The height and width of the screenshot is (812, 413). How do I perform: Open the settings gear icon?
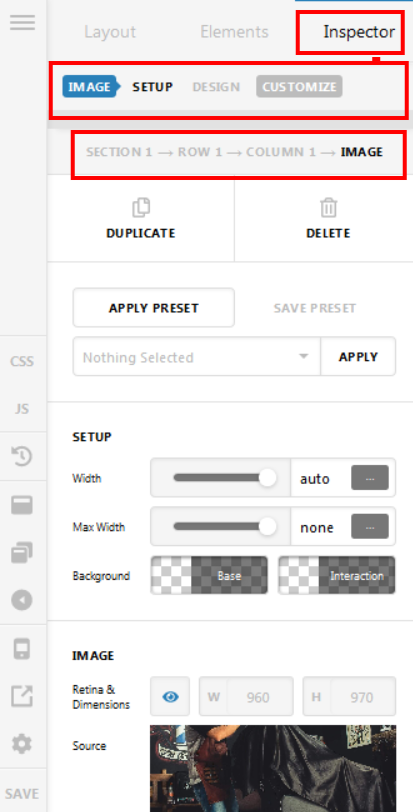pos(22,744)
